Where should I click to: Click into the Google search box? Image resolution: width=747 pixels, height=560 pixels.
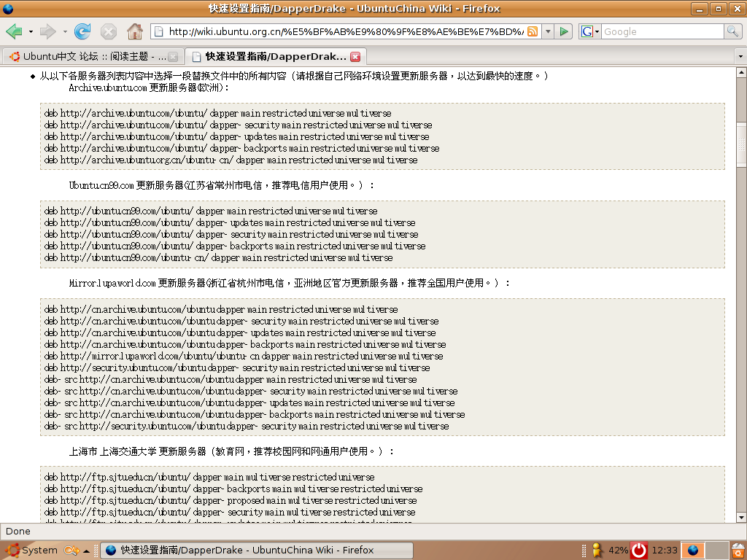click(662, 32)
